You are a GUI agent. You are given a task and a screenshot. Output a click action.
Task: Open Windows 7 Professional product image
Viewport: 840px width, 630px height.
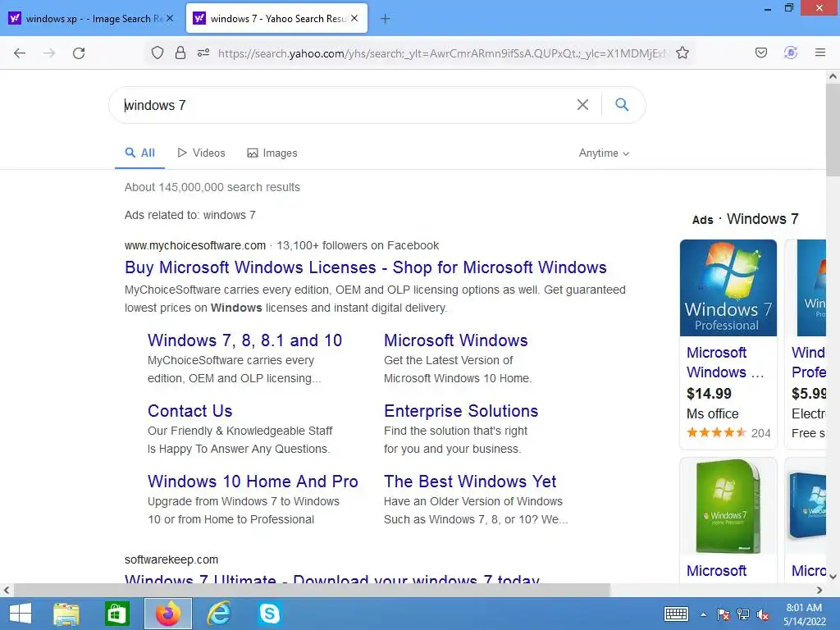pyautogui.click(x=728, y=288)
